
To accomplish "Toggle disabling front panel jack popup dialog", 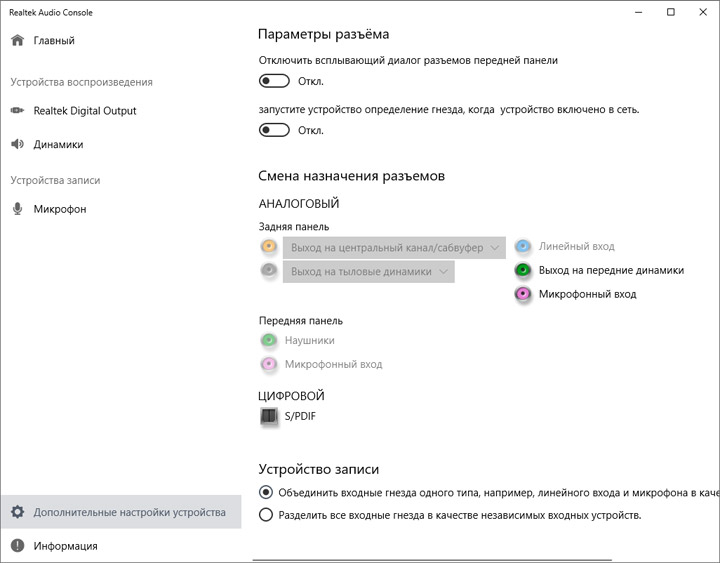I will tap(274, 81).
